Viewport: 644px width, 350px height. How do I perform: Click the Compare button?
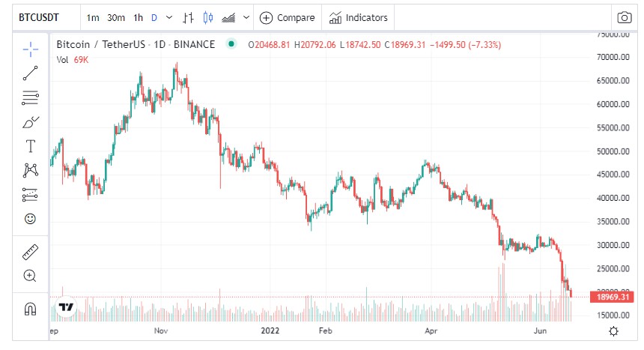[288, 17]
